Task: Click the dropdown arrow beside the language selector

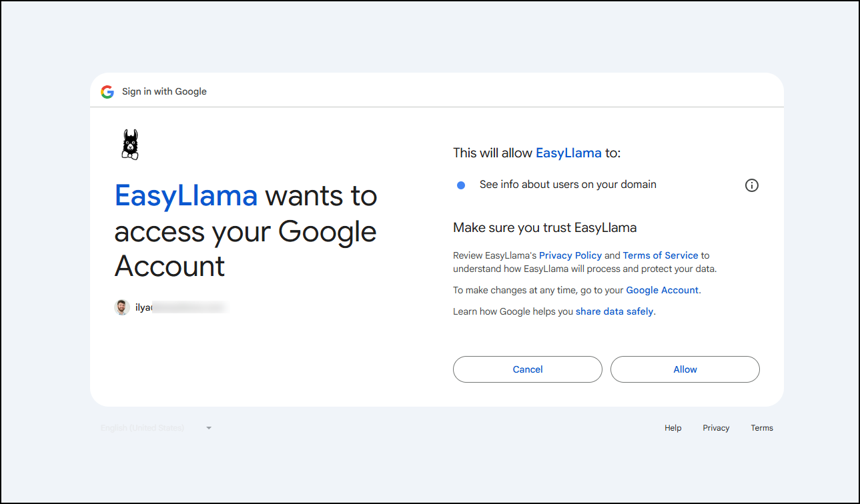Action: pos(209,428)
